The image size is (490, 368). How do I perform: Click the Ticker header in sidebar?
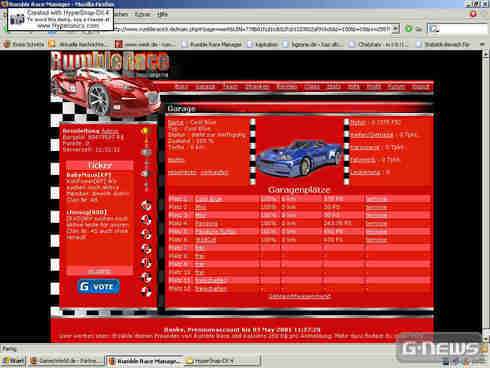pyautogui.click(x=100, y=165)
